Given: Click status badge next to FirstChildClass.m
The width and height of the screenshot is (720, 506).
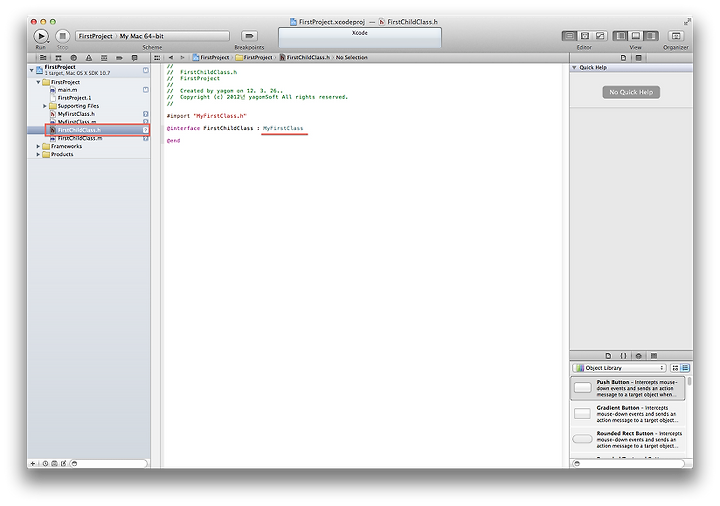Looking at the screenshot, I should (x=146, y=138).
